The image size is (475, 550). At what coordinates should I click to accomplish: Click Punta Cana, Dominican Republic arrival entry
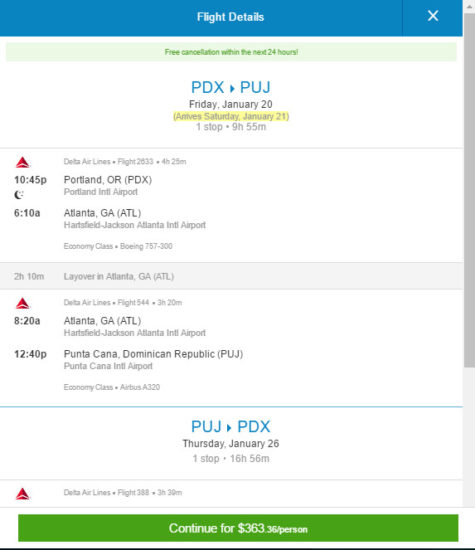153,354
